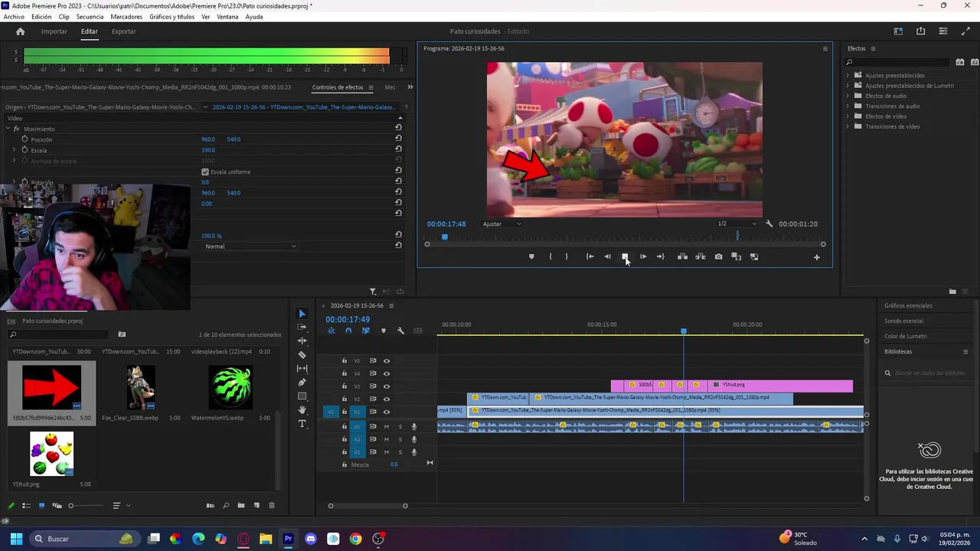The width and height of the screenshot is (980, 551).
Task: Open the Archivo menu
Action: pos(14,17)
